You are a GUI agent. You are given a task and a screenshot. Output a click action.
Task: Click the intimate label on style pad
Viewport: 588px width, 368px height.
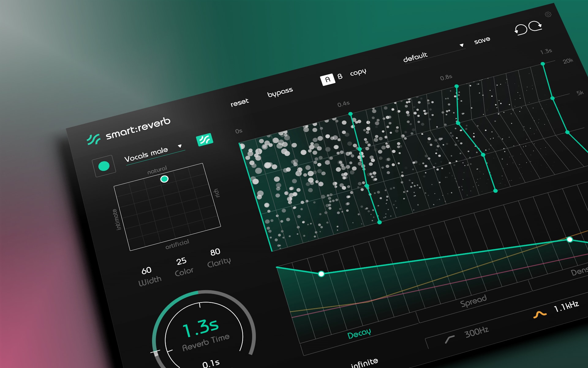tap(116, 219)
